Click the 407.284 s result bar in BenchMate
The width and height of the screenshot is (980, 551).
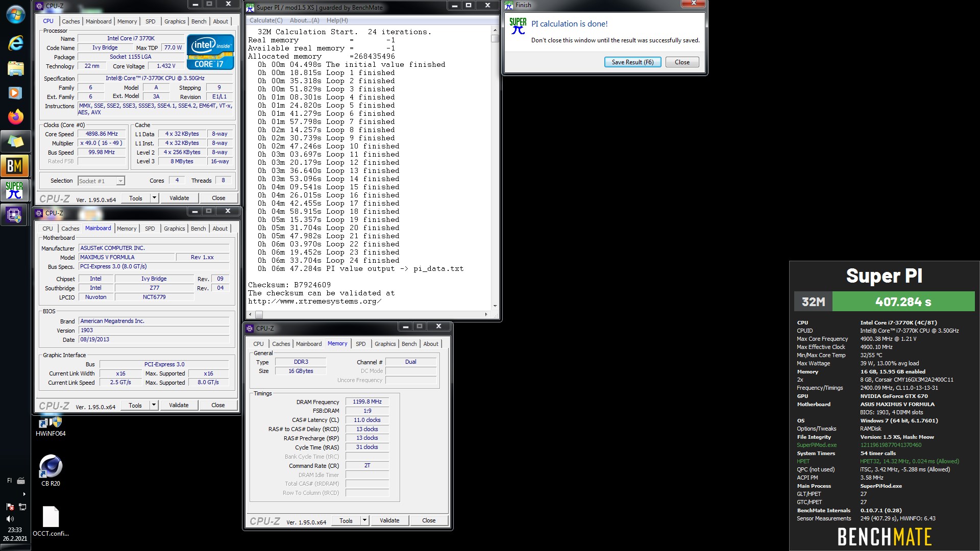(x=903, y=302)
